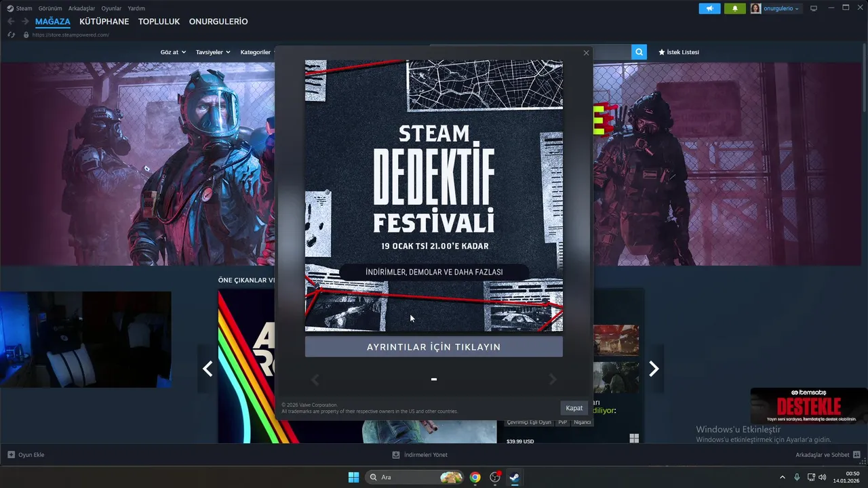The height and width of the screenshot is (488, 868).
Task: Close the popup with the X
Action: 586,53
